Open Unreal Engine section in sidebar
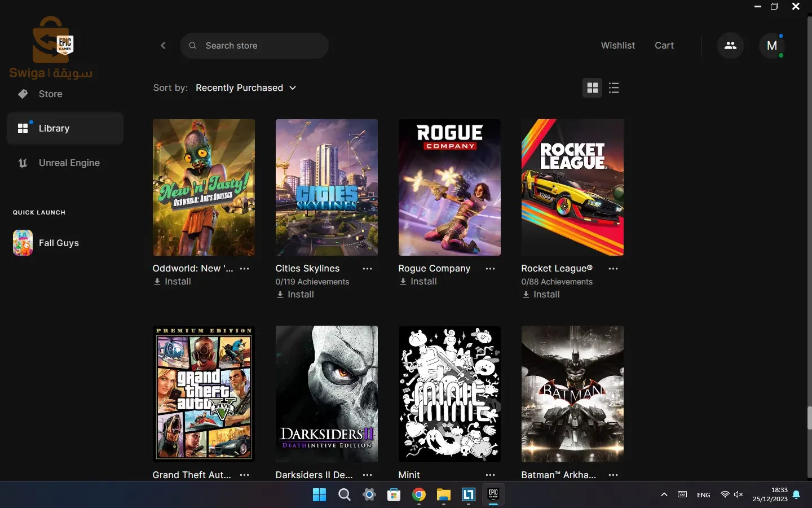The height and width of the screenshot is (508, 812). [x=69, y=163]
